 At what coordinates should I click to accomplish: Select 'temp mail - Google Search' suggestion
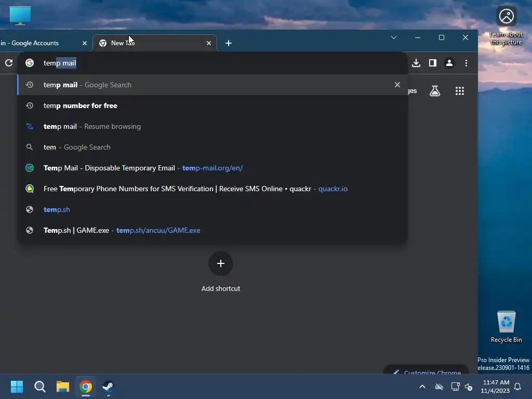coord(212,85)
